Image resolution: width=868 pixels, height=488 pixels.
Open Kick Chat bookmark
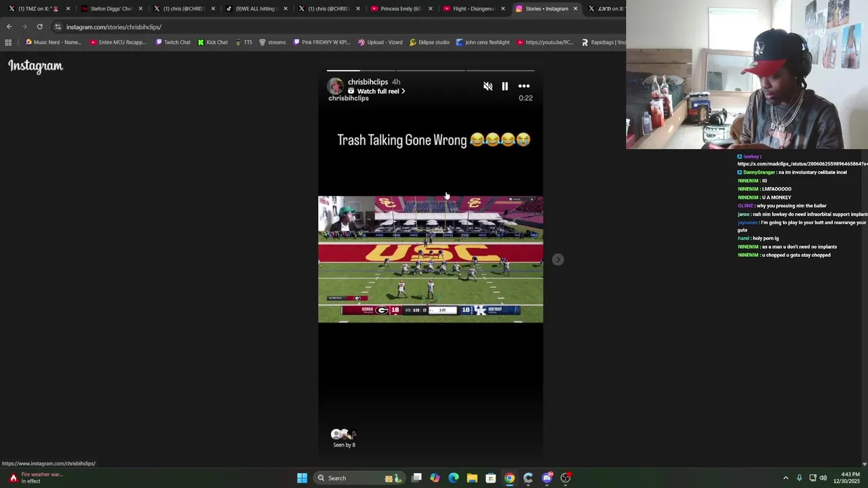tap(212, 42)
